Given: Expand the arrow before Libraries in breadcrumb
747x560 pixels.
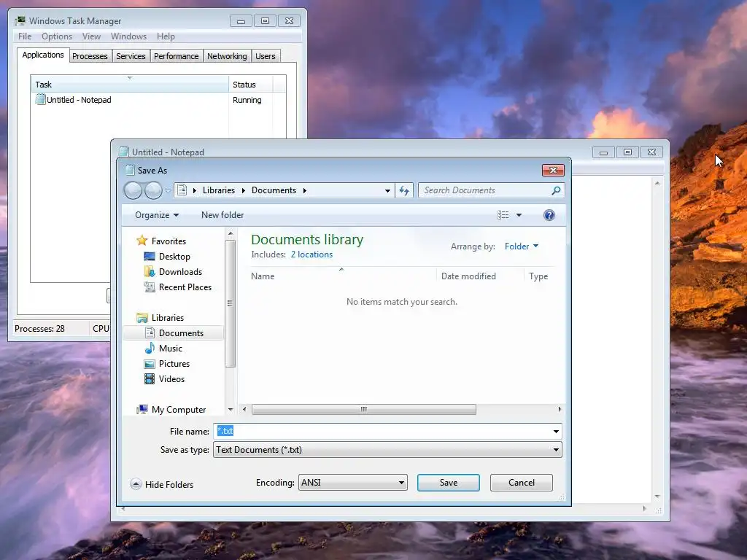Looking at the screenshot, I should coord(194,190).
